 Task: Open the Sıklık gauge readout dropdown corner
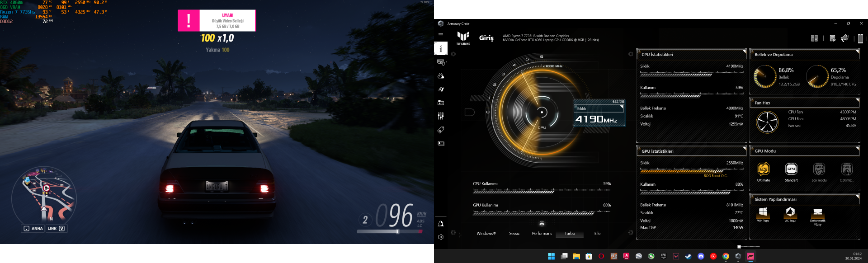coord(622,108)
